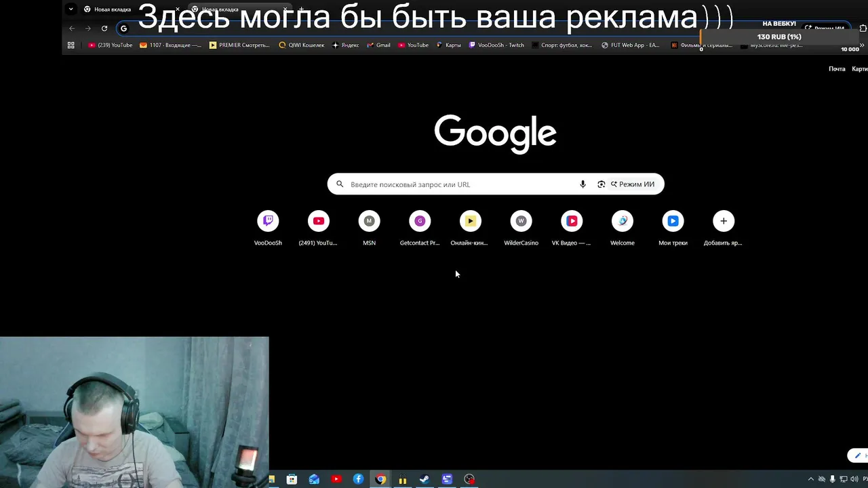Open the (239) YouTube bookmark
The height and width of the screenshot is (488, 868).
[111, 45]
